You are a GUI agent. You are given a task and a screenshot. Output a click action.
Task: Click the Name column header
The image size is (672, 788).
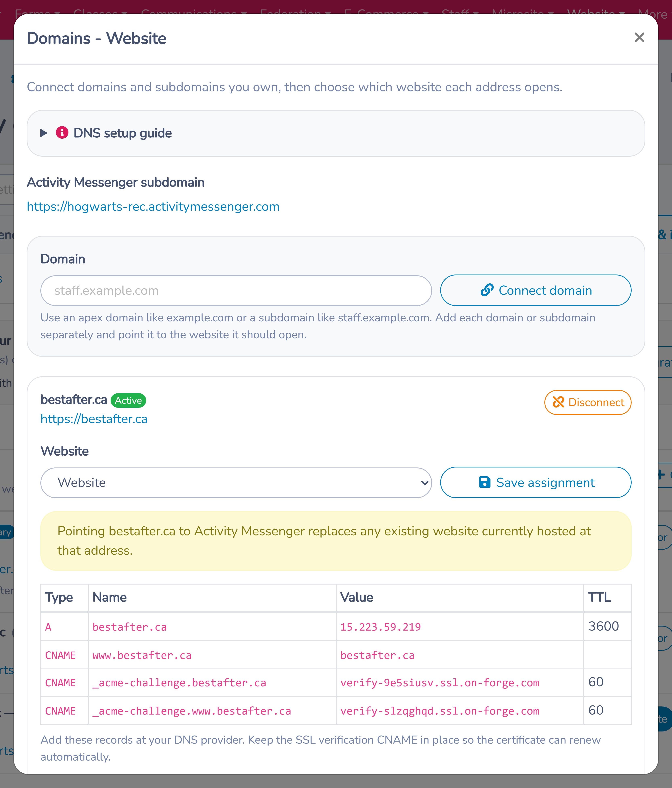point(212,597)
